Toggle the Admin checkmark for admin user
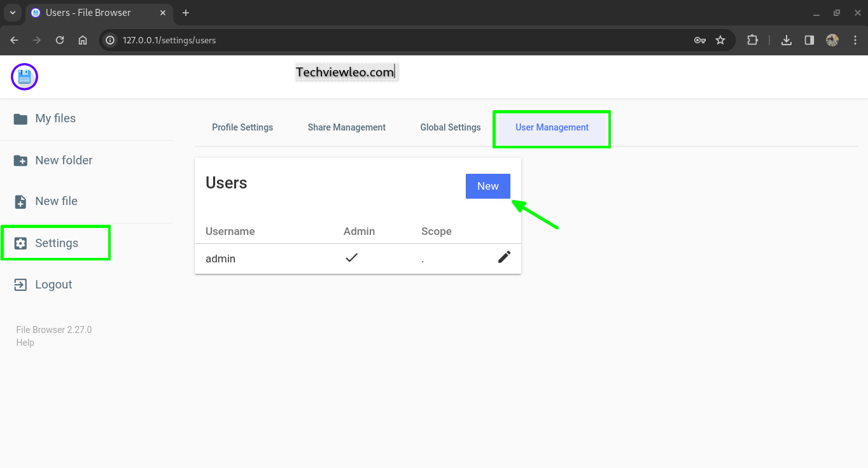Screen dimensions: 868x468 point(351,257)
